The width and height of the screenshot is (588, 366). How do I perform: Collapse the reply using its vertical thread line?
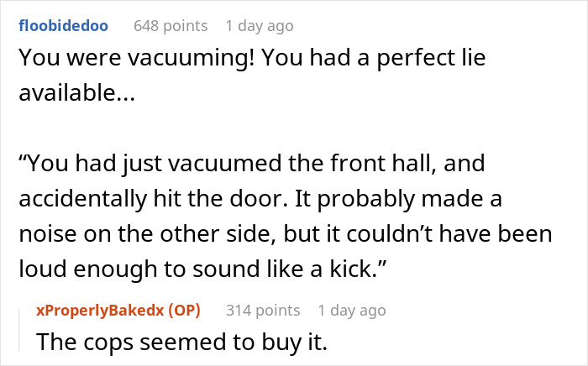click(x=19, y=330)
